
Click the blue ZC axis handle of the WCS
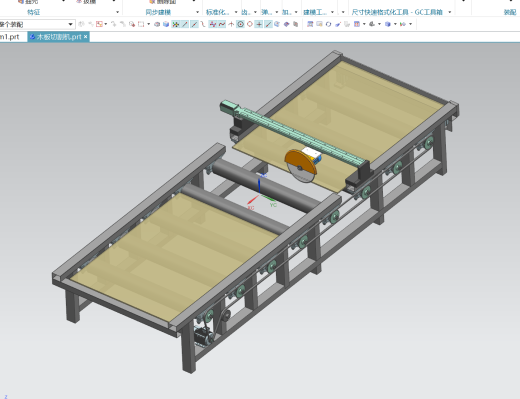click(260, 184)
